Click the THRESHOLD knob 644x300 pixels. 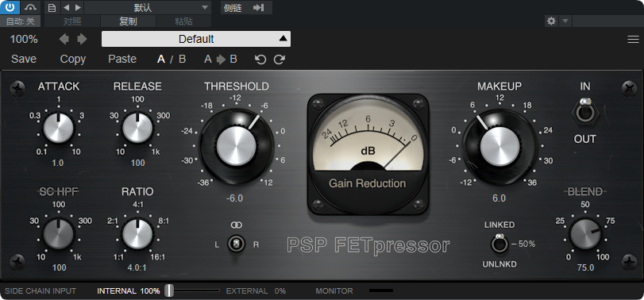(236, 146)
